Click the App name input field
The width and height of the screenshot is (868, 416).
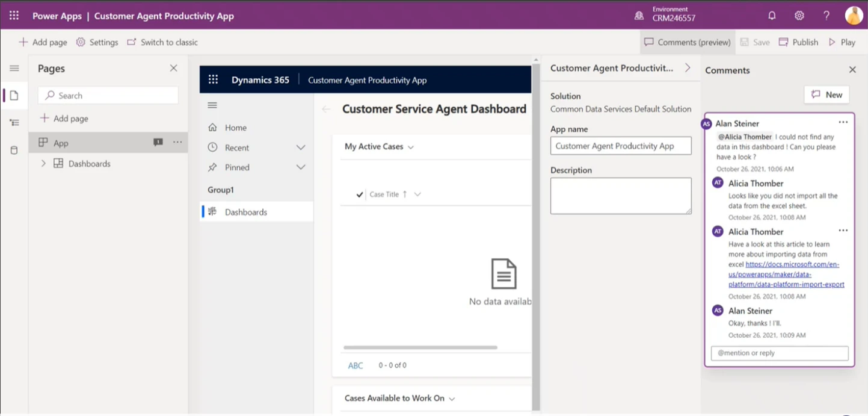(620, 146)
